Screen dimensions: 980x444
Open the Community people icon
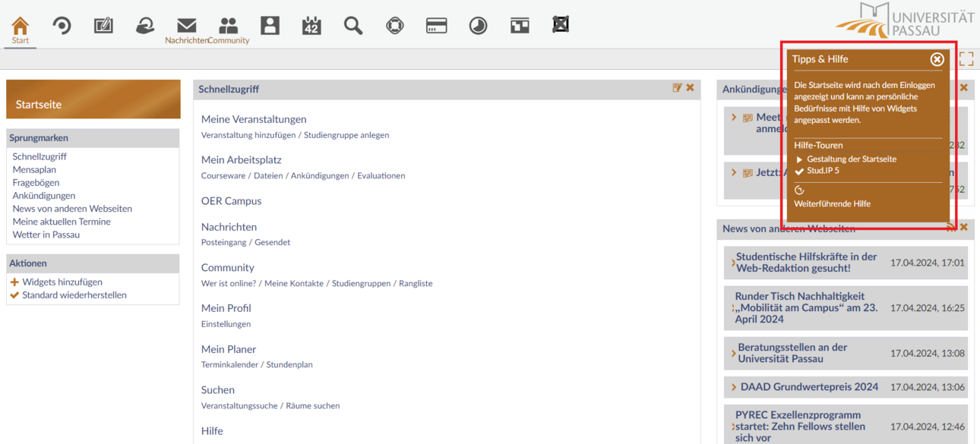pyautogui.click(x=228, y=26)
